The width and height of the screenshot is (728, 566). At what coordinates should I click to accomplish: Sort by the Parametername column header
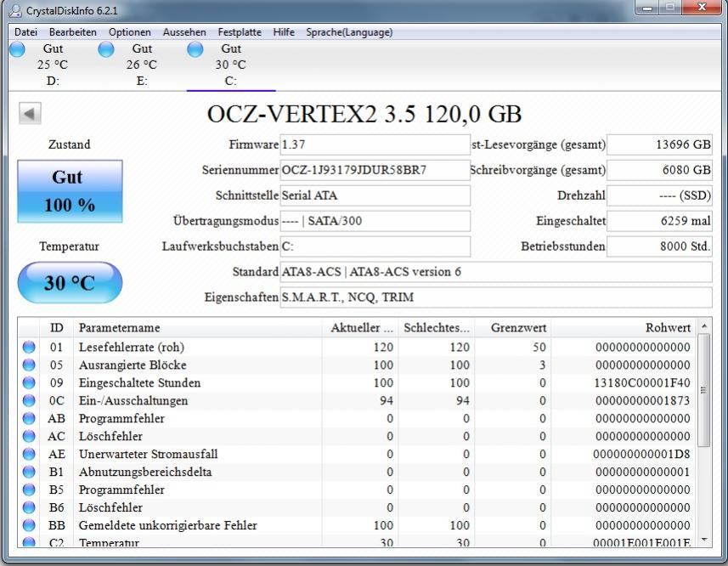tap(197, 327)
